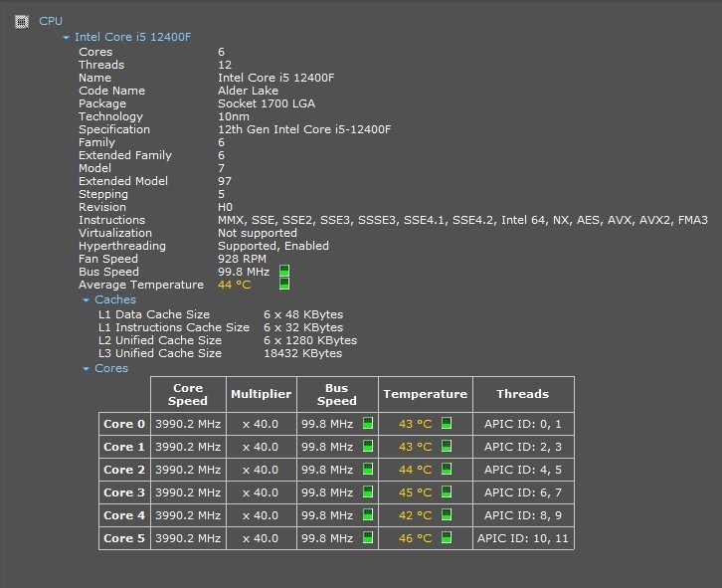Click the Threads column header
Viewport: 722px width, 588px height.
pyautogui.click(x=523, y=394)
